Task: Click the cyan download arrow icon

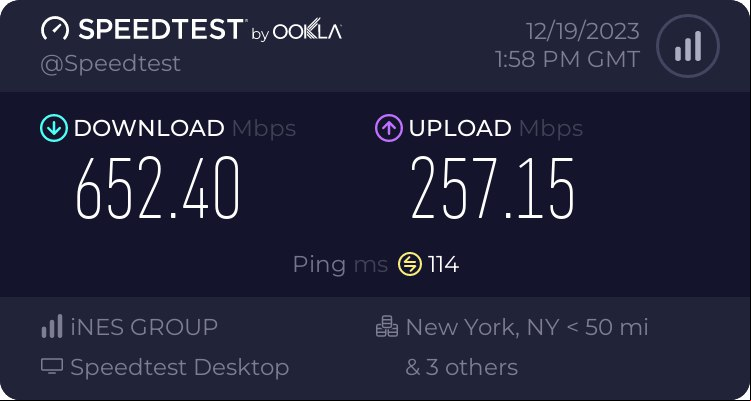Action: 54,128
